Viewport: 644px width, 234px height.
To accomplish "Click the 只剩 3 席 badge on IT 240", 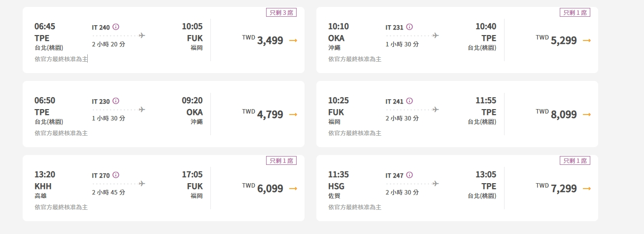I will click(x=281, y=13).
